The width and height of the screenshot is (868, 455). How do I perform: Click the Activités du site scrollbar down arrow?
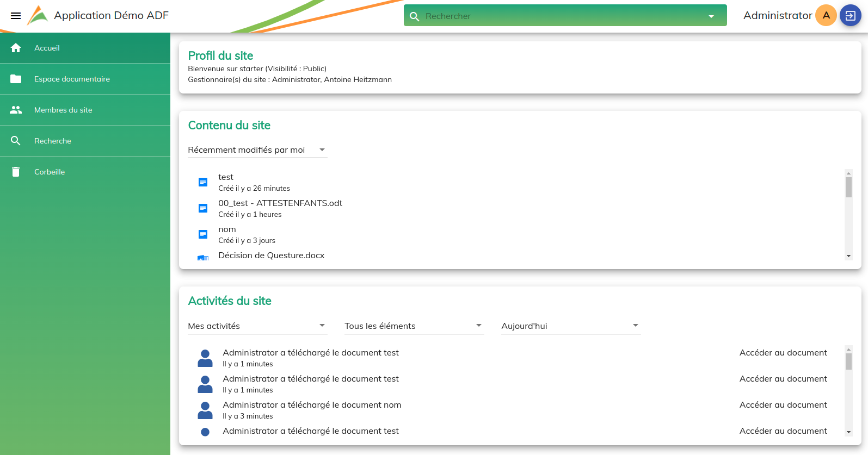pos(848,432)
